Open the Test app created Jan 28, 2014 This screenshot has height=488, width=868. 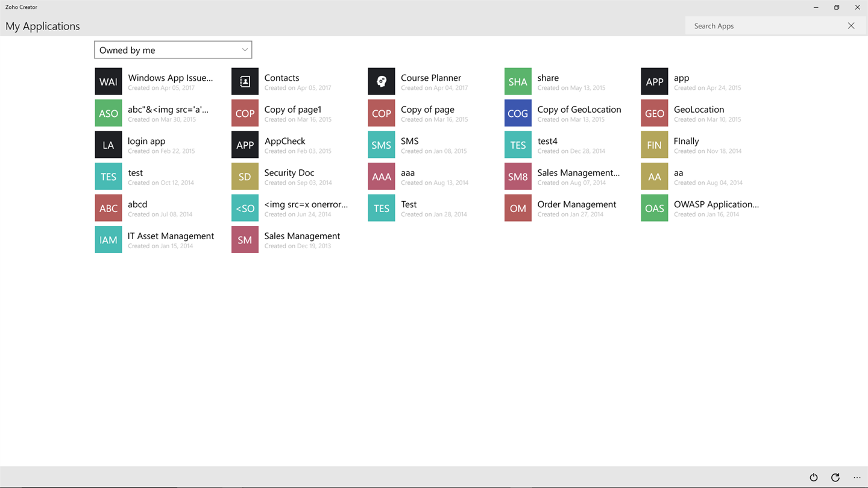tap(409, 204)
